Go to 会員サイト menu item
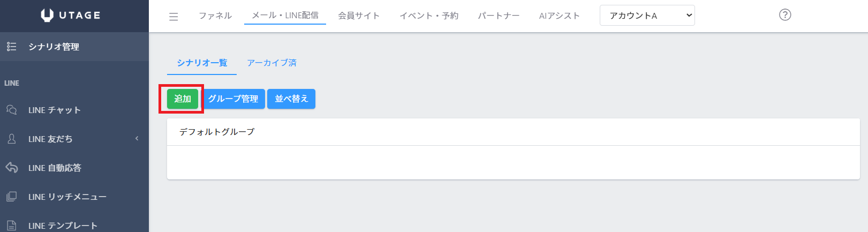The image size is (868, 232). tap(359, 16)
